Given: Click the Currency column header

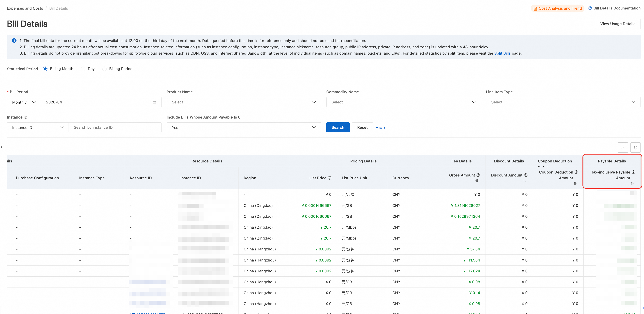Looking at the screenshot, I should tap(401, 178).
